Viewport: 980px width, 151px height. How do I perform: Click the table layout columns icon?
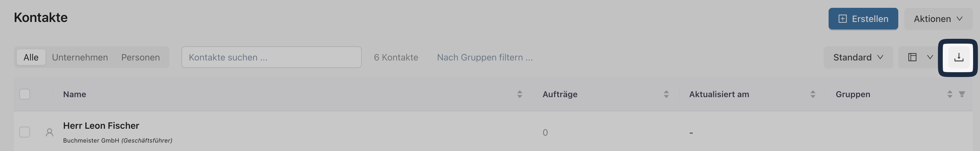coord(912,57)
